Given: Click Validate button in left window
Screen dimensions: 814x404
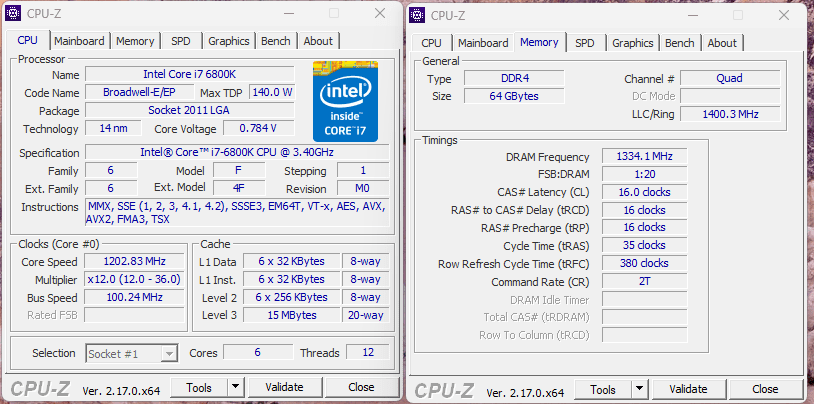Looking at the screenshot, I should point(284,387).
